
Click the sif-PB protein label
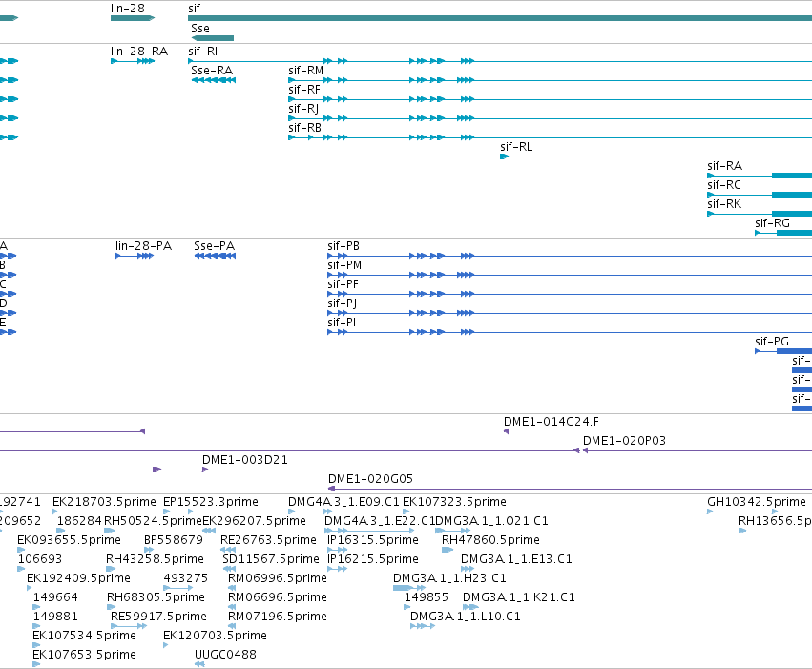click(x=344, y=246)
